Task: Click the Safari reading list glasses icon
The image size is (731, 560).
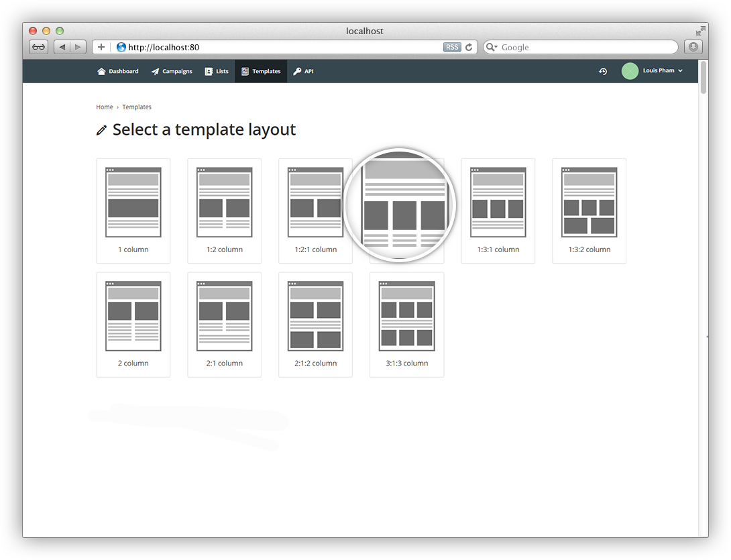Action: coord(39,47)
